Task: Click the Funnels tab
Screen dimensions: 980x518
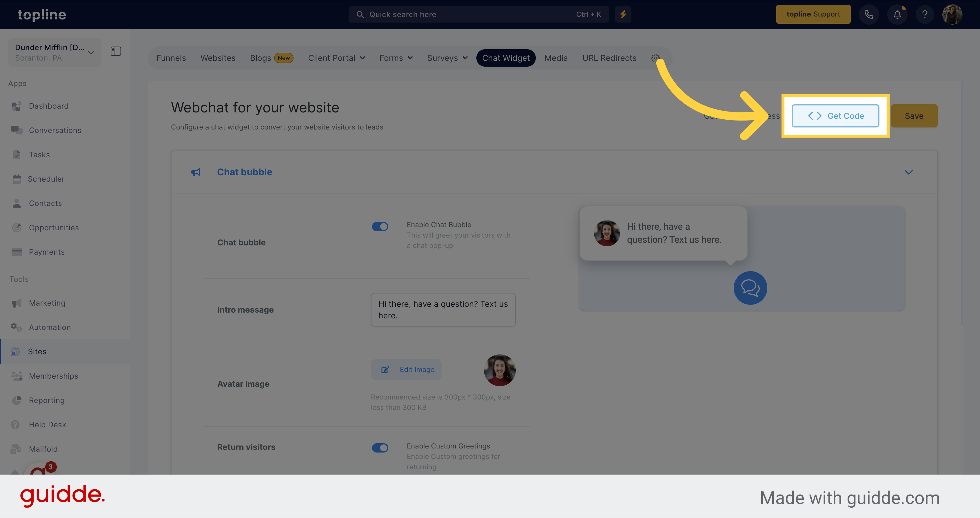Action: click(171, 58)
